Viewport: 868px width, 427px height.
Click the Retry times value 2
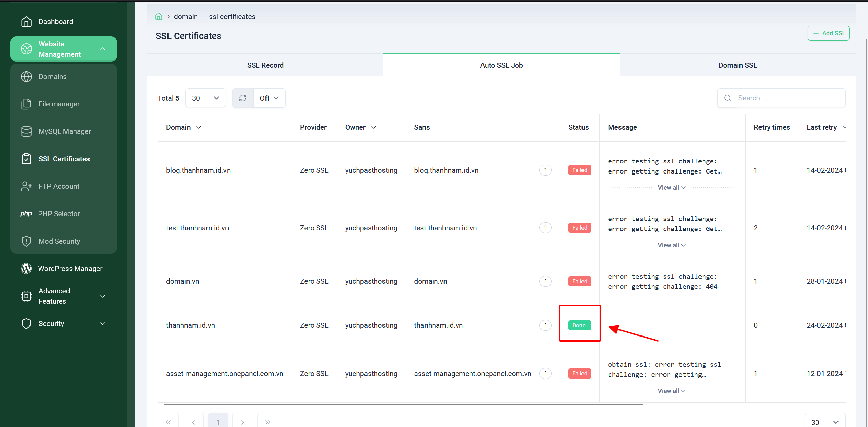(756, 228)
